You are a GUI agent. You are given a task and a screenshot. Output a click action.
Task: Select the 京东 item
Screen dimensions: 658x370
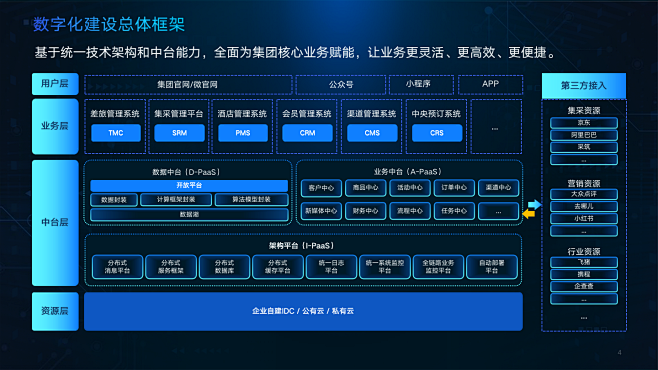[x=584, y=123]
